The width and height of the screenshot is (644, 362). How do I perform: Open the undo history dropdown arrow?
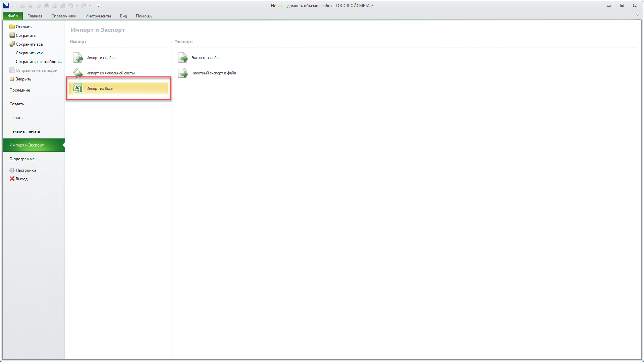[x=77, y=6]
